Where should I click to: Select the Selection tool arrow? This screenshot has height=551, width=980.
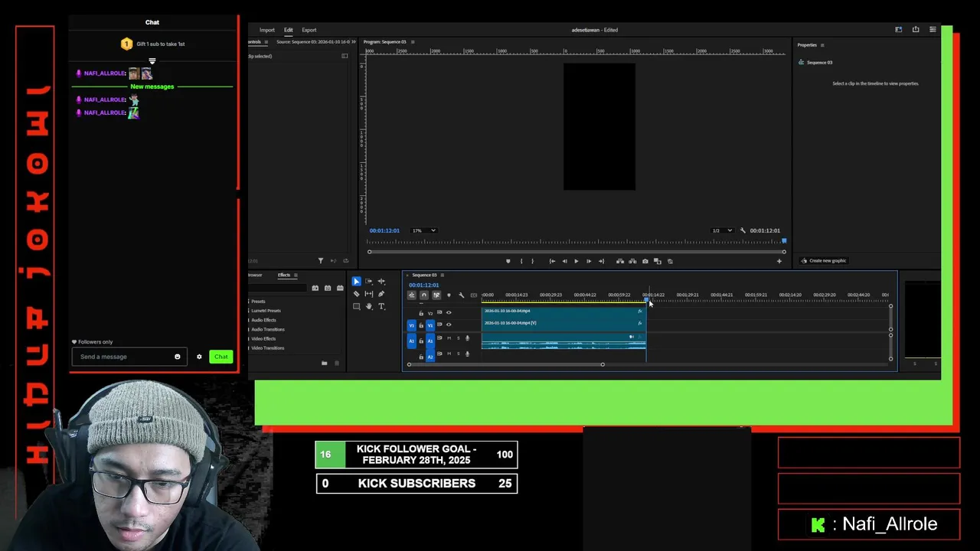coord(356,282)
